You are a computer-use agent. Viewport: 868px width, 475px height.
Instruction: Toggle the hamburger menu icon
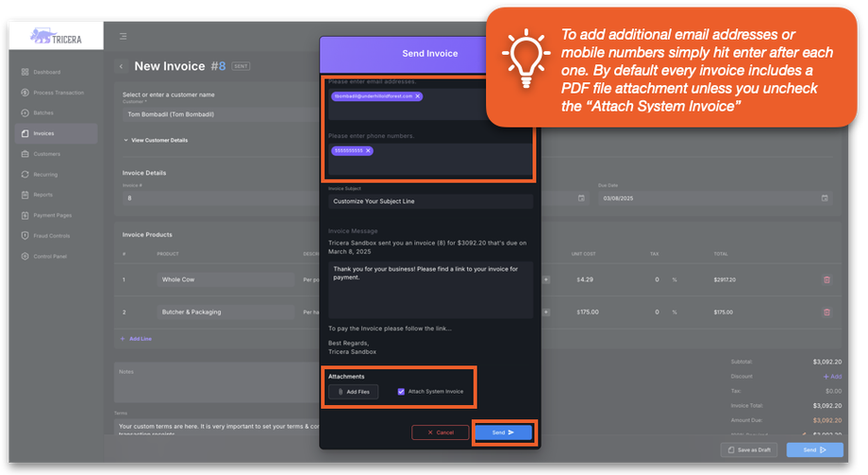(123, 37)
